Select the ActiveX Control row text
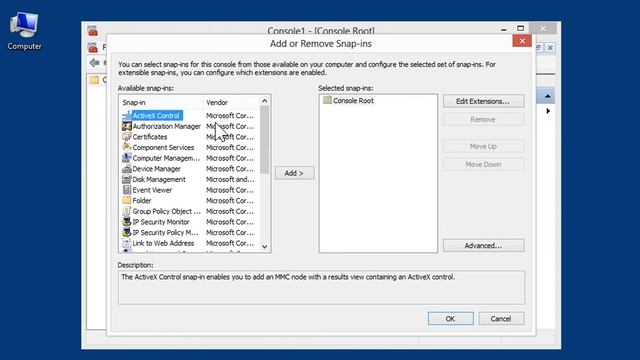The width and height of the screenshot is (640, 360). point(156,116)
